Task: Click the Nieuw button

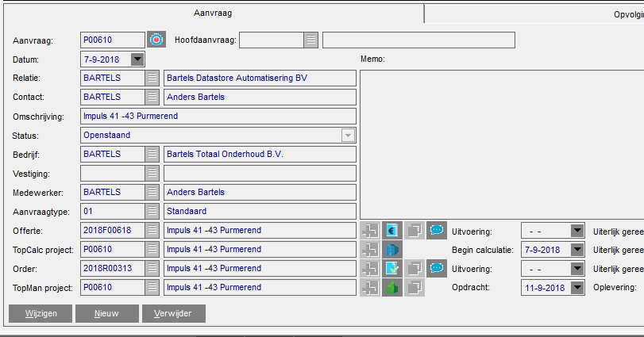Action: pos(106,314)
